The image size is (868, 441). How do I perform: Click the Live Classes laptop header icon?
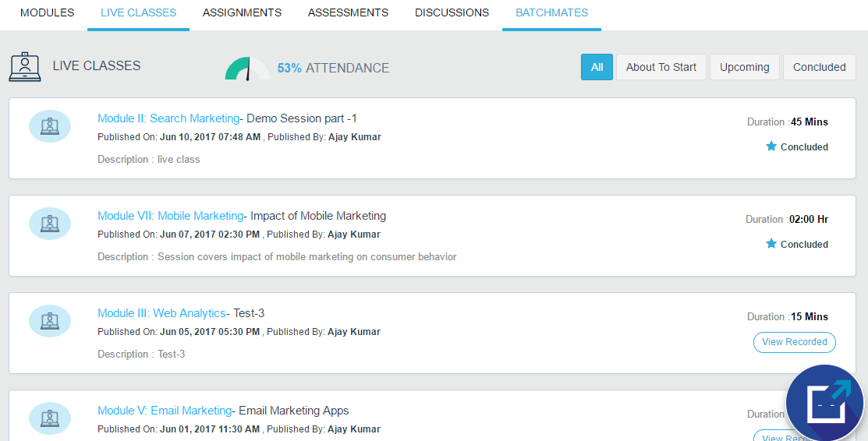tap(25, 67)
